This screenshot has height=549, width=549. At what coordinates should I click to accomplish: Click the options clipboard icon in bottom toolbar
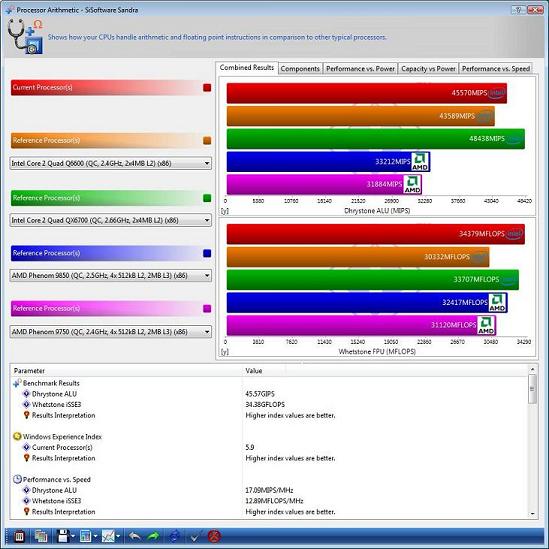click(x=19, y=536)
